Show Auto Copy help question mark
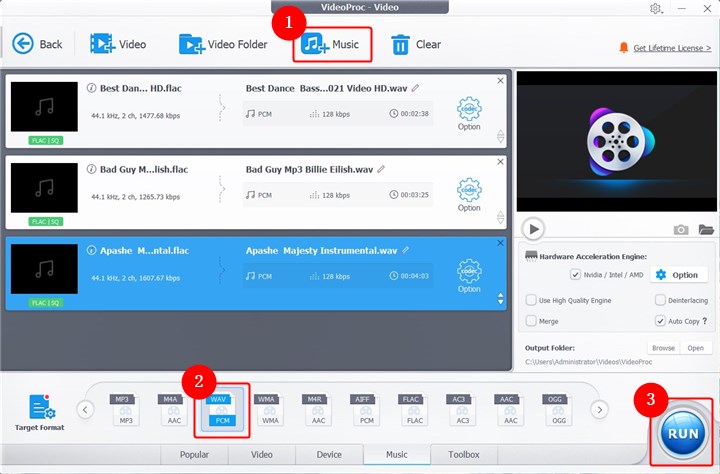Screen dimensions: 720x474 click(x=705, y=321)
